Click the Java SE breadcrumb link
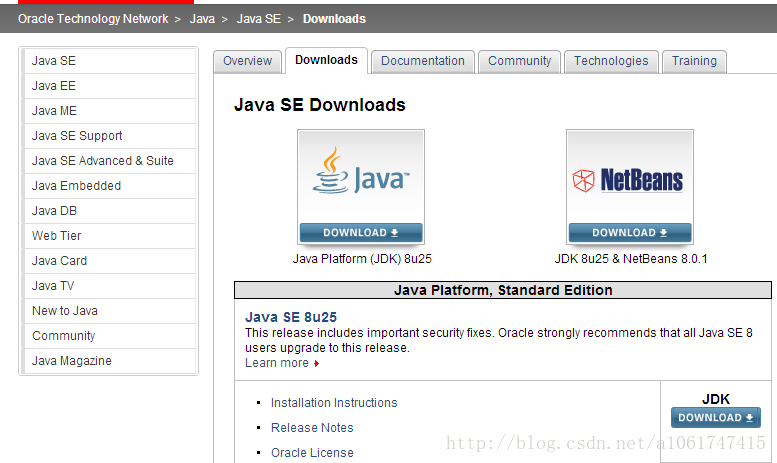This screenshot has width=777, height=463. (x=259, y=19)
